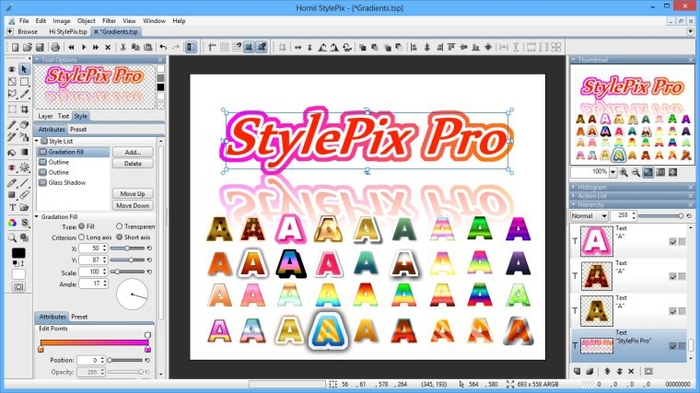Open the 100% zoom level dropdown

click(613, 172)
